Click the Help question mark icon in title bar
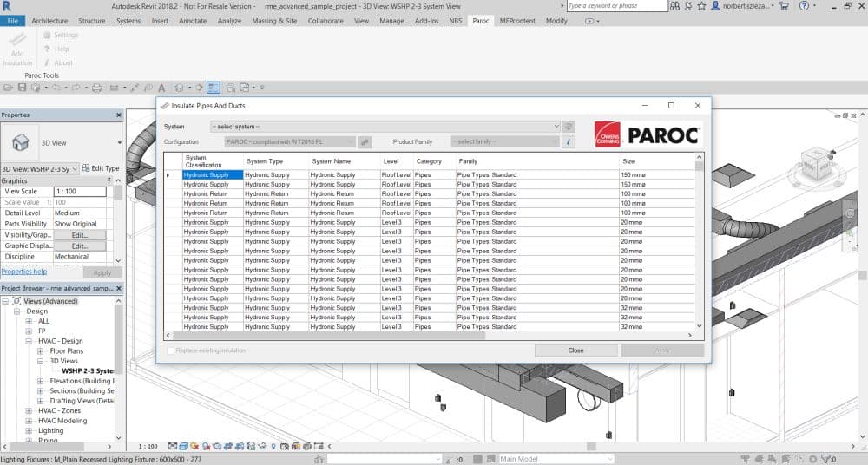868x465 pixels. [804, 6]
